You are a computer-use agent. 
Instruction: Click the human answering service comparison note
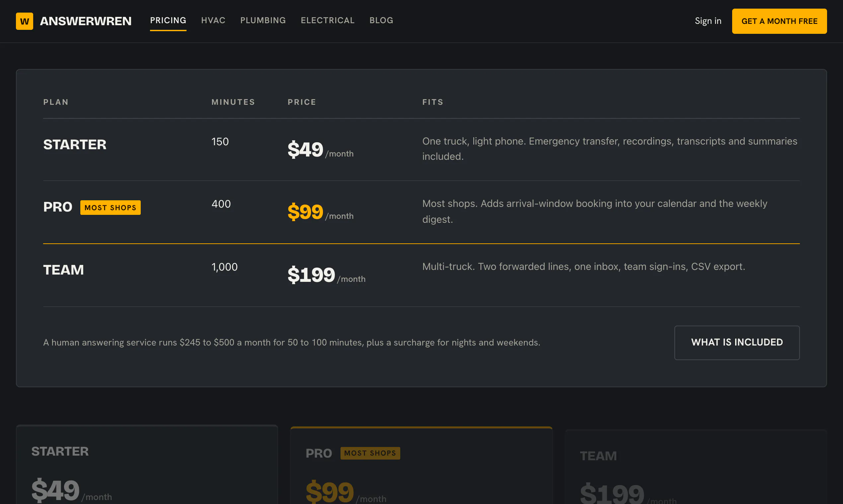coord(292,342)
